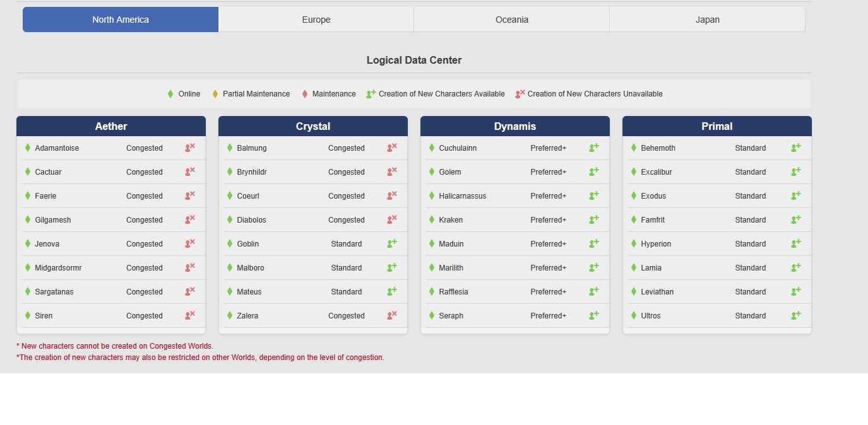Click the Rafflesia world name
The width and height of the screenshot is (868, 425).
tap(454, 292)
